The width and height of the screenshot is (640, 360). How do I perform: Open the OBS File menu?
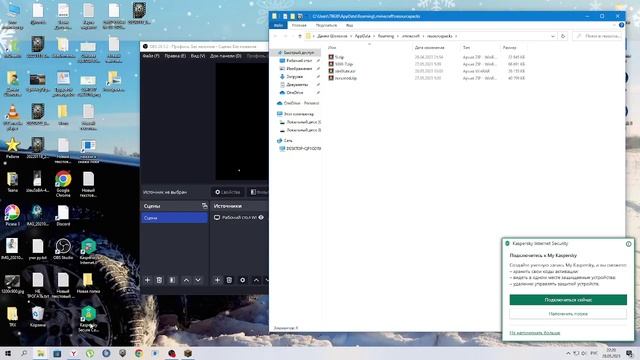pos(151,56)
